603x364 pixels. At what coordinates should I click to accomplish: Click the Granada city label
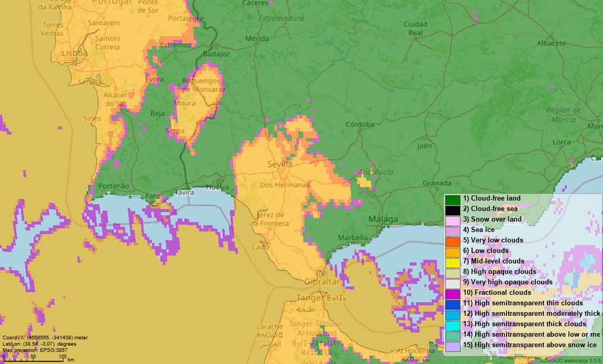pos(437,183)
